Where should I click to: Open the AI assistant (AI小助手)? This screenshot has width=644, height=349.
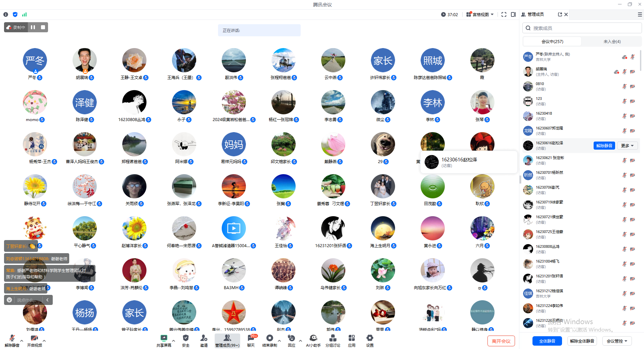pos(313,340)
